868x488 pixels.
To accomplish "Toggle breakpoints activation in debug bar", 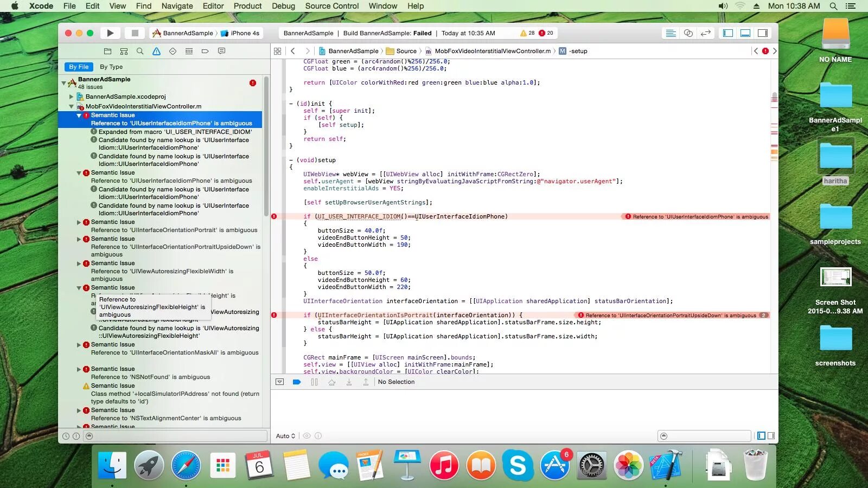I will [297, 382].
